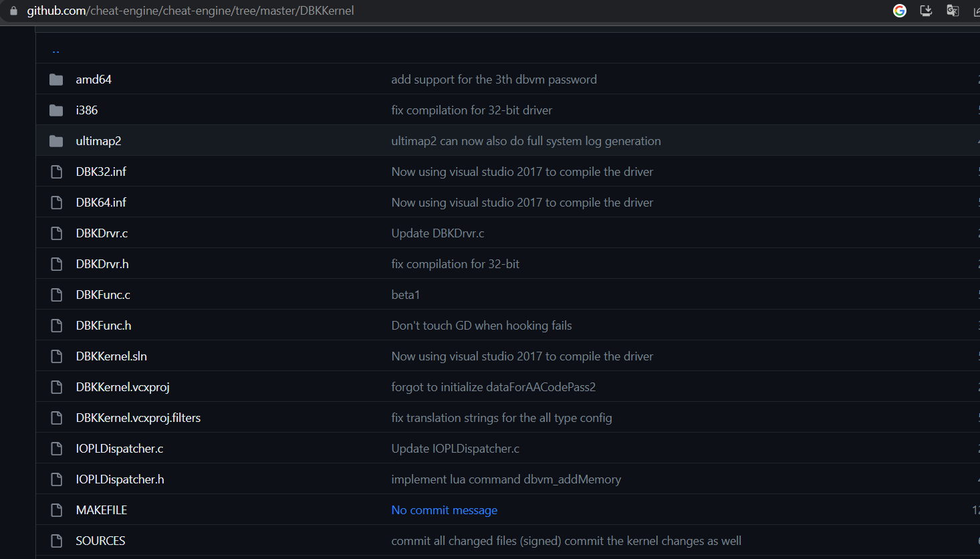The height and width of the screenshot is (559, 980).
Task: Click the file icon beside SOURCES
Action: [x=57, y=541]
